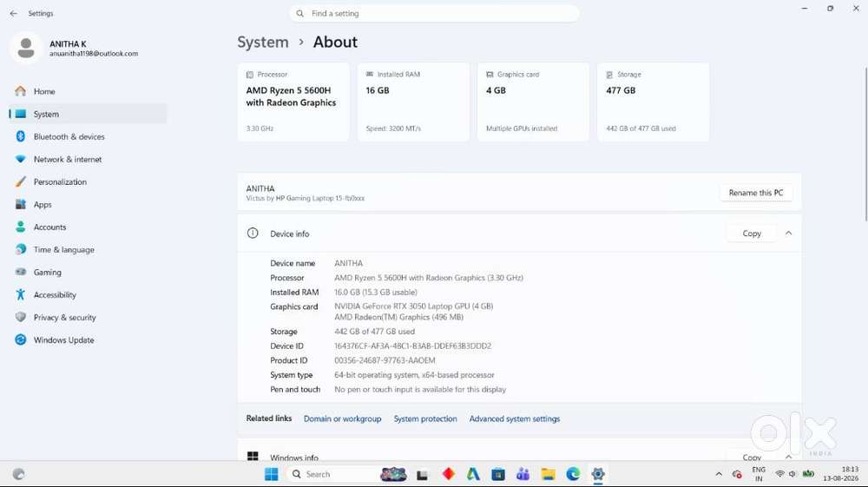Click the ENG IN language indicator
868x487 pixels.
click(x=759, y=474)
